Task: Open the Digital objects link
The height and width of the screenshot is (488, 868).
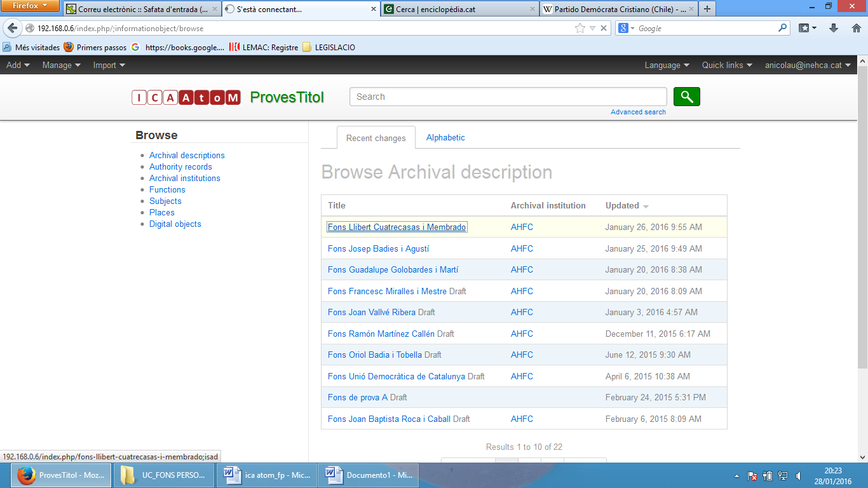Action: pos(175,224)
